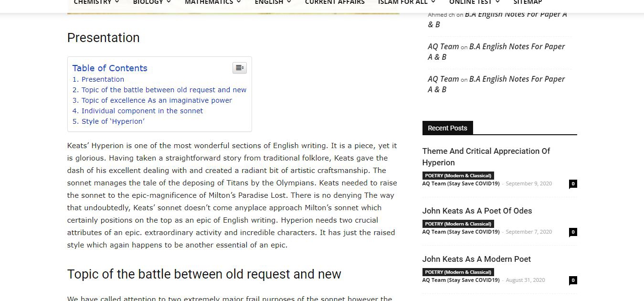Select the Recent Posts tab header
644x301 pixels.
click(447, 128)
